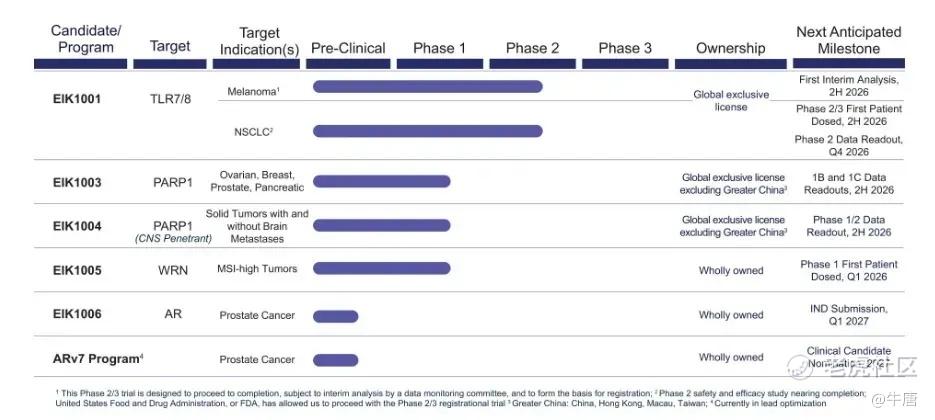Click EIK1005's Wholly owned ownership cell
Viewport: 935px width, 420px height.
coord(731,270)
